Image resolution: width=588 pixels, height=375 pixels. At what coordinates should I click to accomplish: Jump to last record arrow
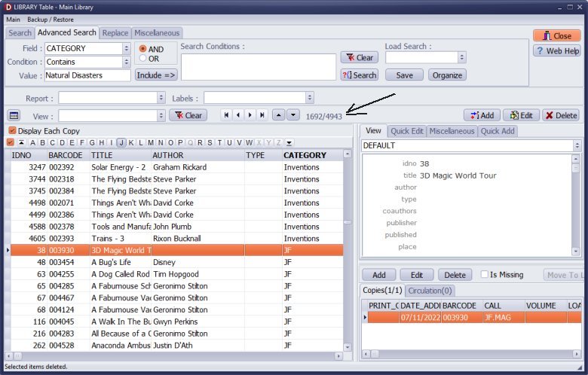[x=262, y=115]
